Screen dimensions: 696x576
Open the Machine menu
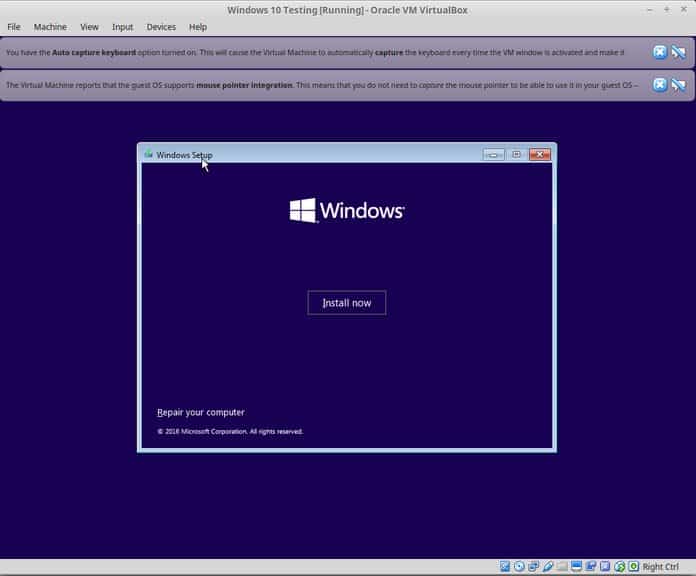click(x=50, y=27)
